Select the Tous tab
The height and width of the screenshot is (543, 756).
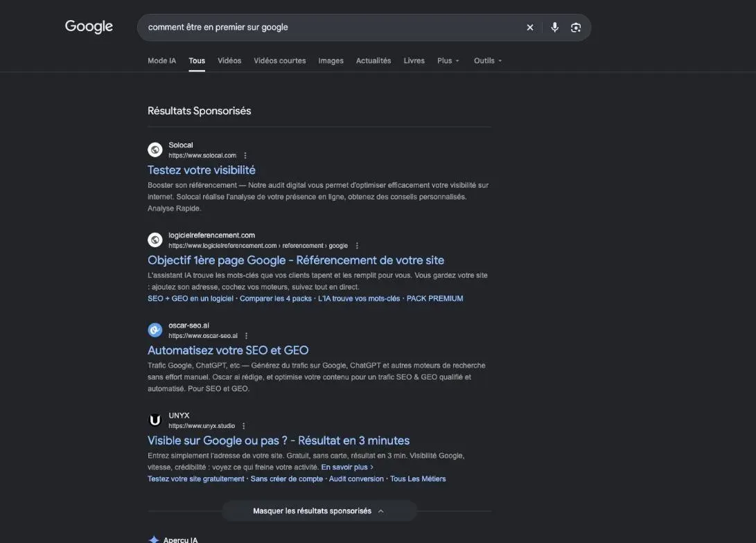click(x=197, y=61)
